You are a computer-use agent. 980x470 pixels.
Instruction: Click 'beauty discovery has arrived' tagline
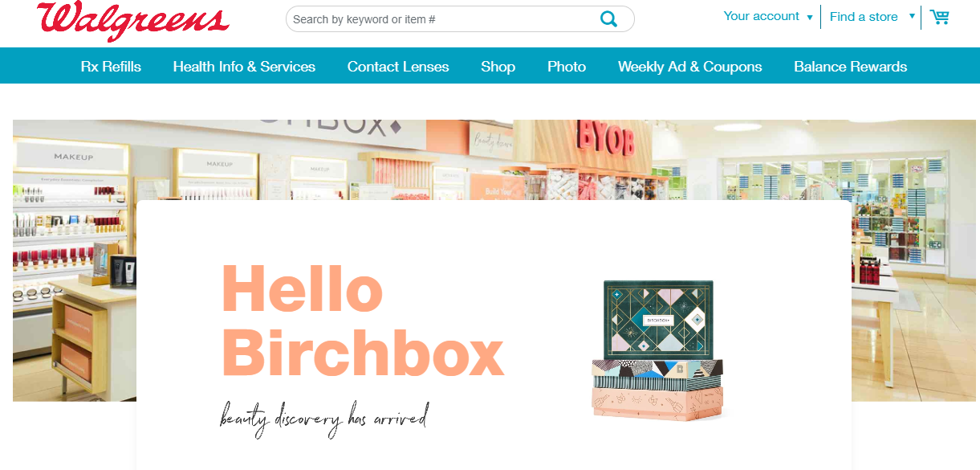(x=323, y=419)
